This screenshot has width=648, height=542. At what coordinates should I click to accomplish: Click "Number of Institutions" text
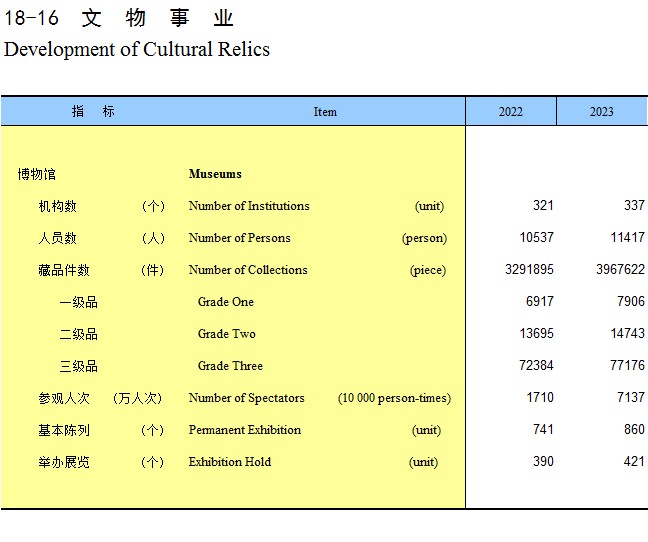click(249, 206)
